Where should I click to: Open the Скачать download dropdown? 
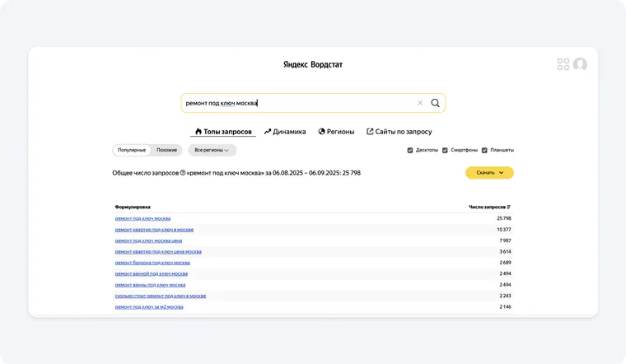pyautogui.click(x=489, y=173)
